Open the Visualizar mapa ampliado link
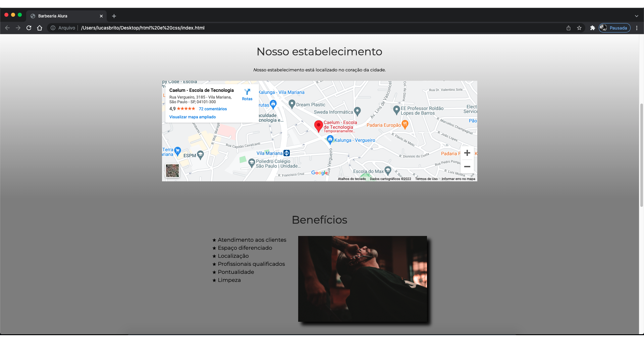The width and height of the screenshot is (644, 362). [x=192, y=117]
